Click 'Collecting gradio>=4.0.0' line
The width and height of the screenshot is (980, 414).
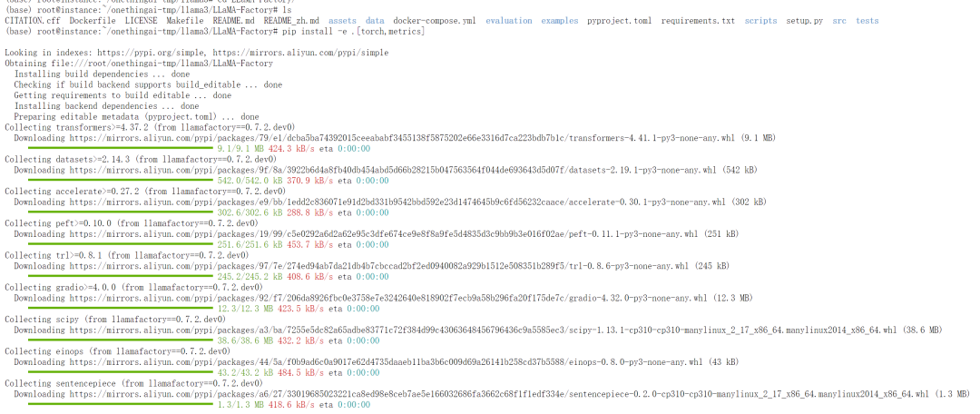click(x=133, y=286)
